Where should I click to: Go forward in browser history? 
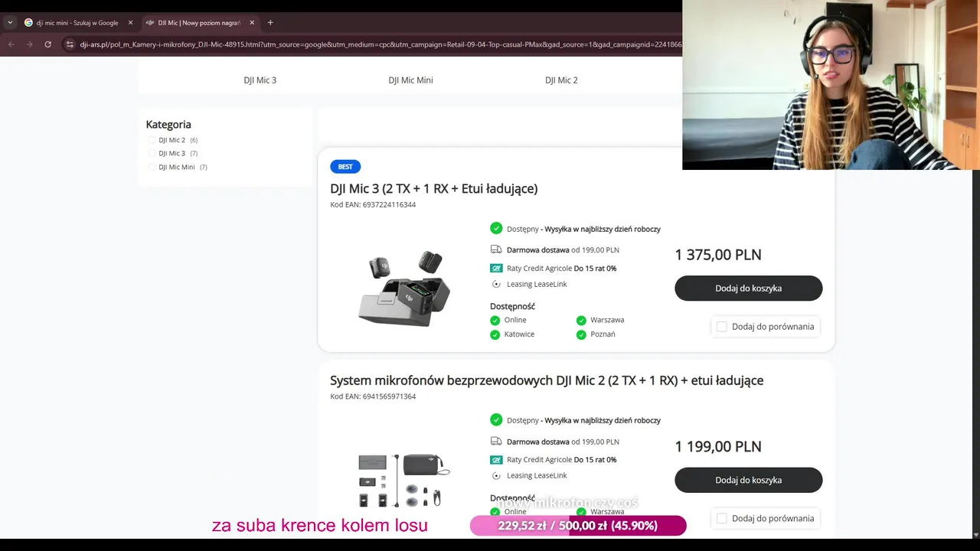click(x=30, y=44)
